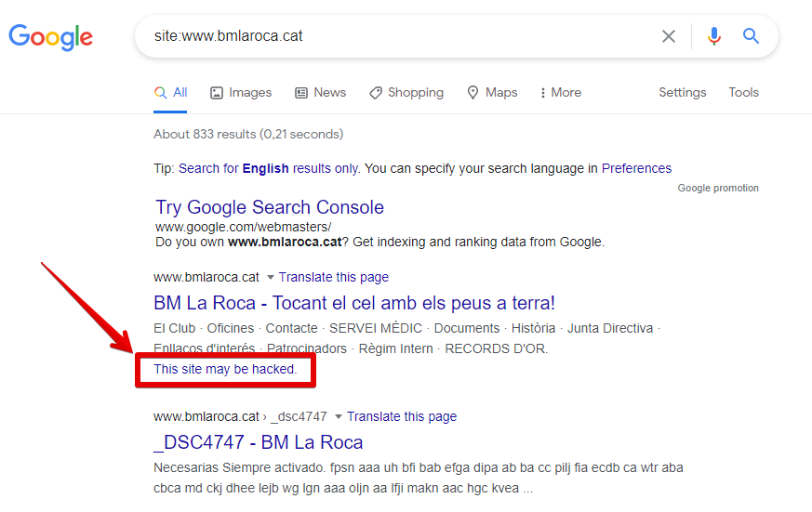The image size is (812, 512).
Task: Click the 'El Club · Oficines · Contacte' snippet
Action: pyautogui.click(x=407, y=338)
